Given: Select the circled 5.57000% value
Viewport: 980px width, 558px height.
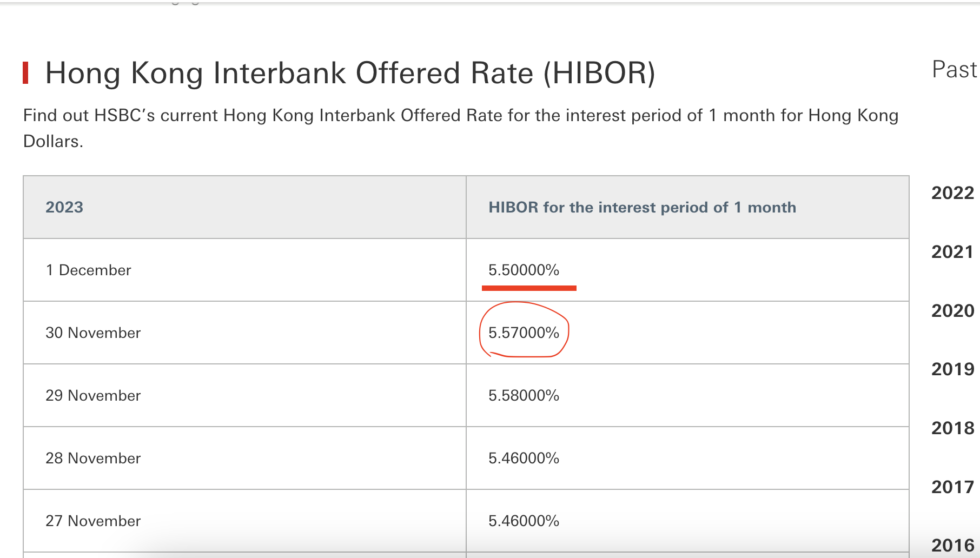Looking at the screenshot, I should [x=524, y=333].
